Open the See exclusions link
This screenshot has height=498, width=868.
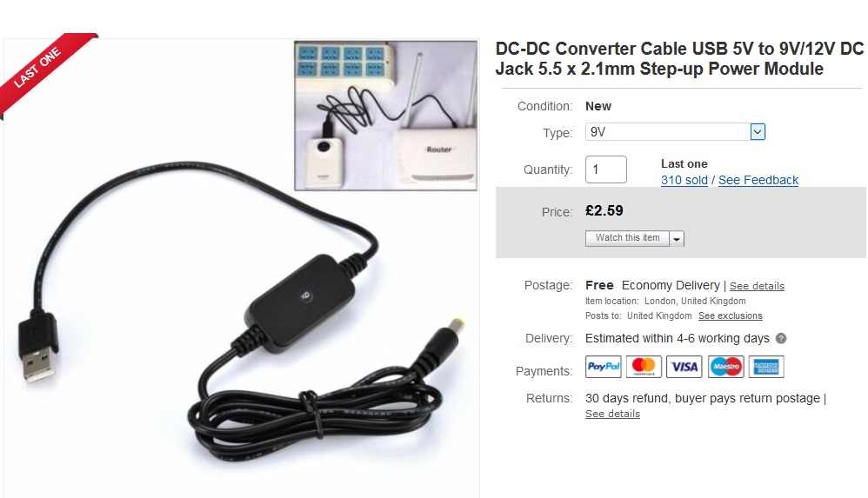731,316
